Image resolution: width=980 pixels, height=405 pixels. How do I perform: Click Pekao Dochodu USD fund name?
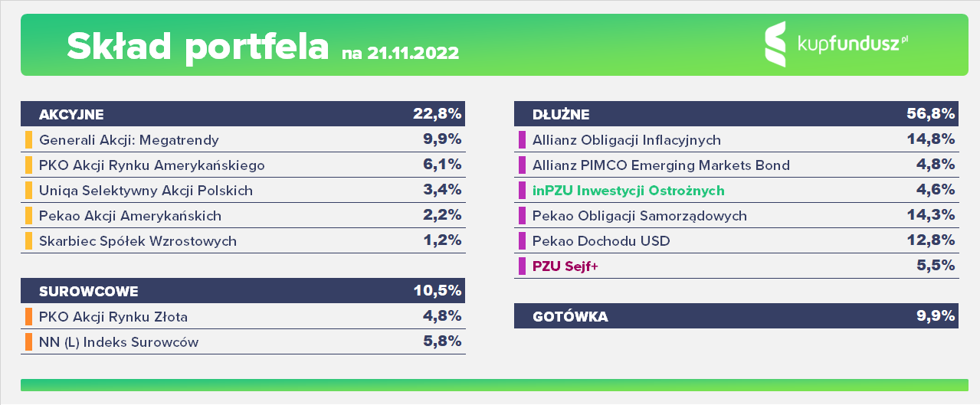[x=601, y=241]
